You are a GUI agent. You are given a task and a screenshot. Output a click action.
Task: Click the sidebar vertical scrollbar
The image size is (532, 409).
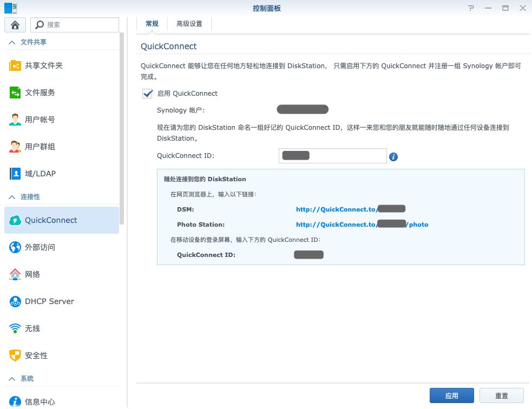(122, 129)
